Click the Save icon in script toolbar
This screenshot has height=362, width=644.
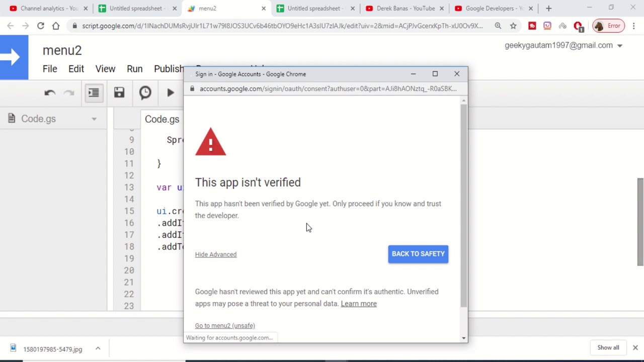119,93
